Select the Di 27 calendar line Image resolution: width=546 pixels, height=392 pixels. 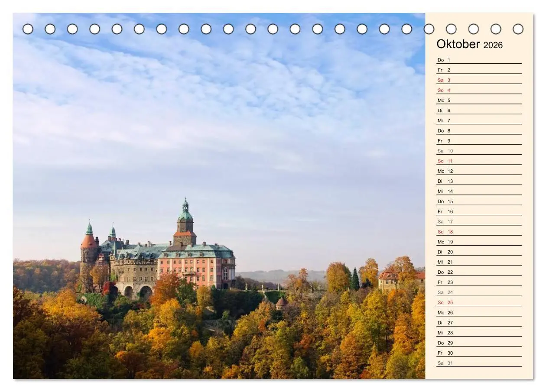coord(479,323)
